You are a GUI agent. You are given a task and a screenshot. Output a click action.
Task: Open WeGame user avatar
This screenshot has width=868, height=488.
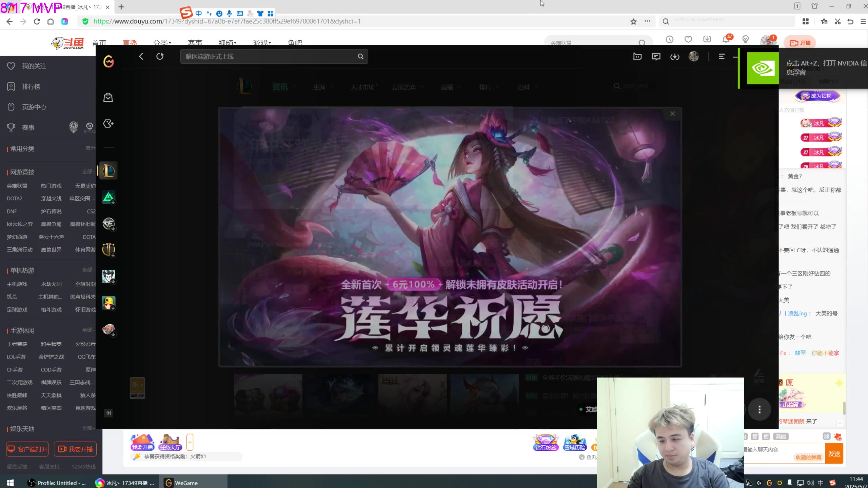click(693, 56)
